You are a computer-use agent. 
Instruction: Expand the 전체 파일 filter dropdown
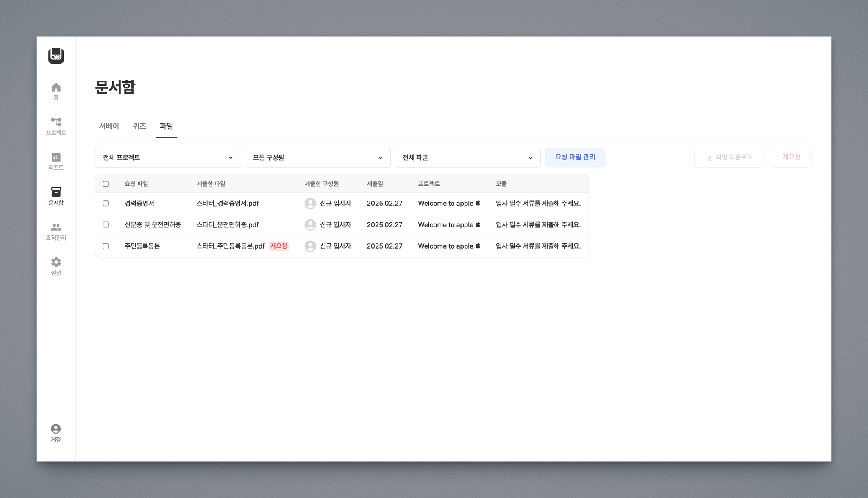467,157
